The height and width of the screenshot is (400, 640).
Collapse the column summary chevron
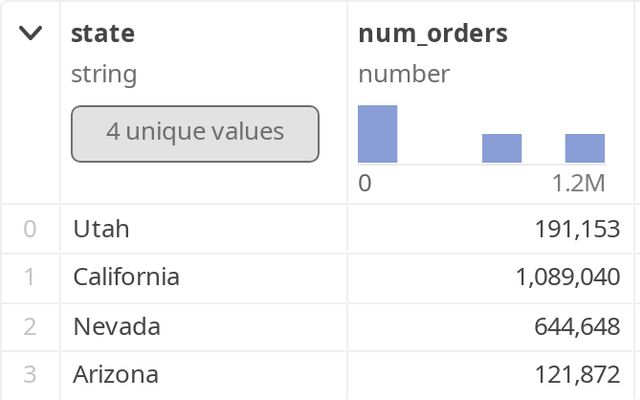point(31,33)
